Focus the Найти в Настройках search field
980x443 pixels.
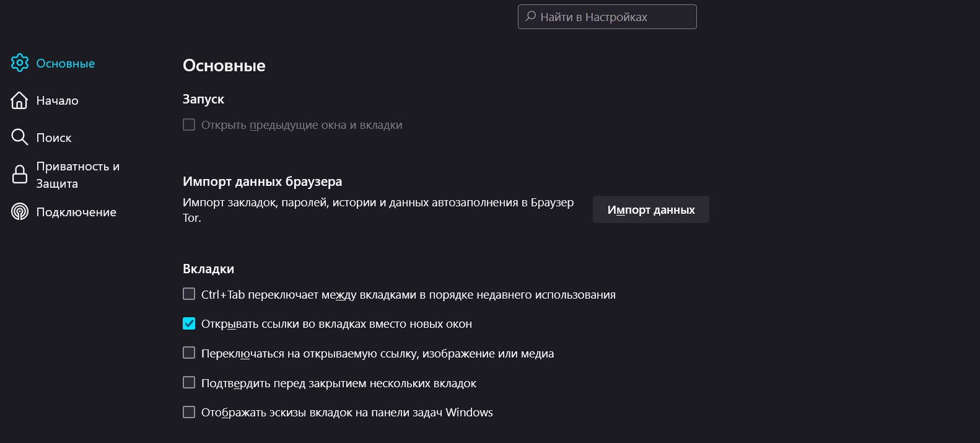pyautogui.click(x=607, y=17)
